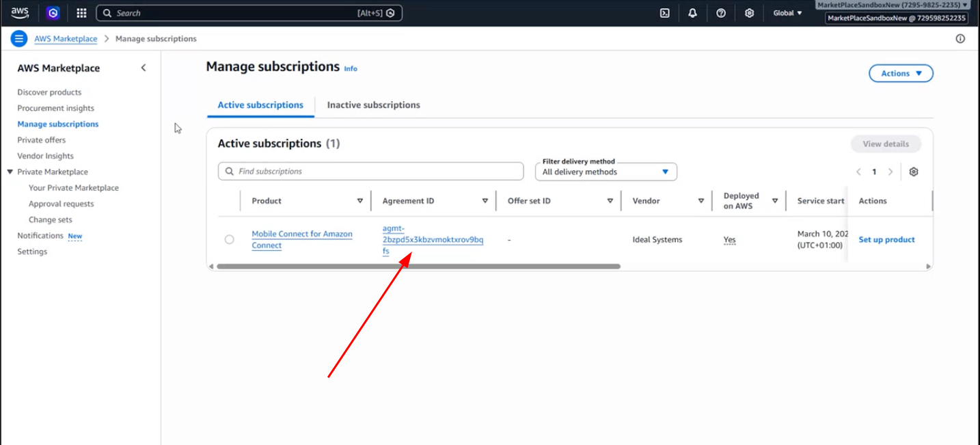This screenshot has height=445, width=980.
Task: Go to next page of subscriptions
Action: coord(890,172)
